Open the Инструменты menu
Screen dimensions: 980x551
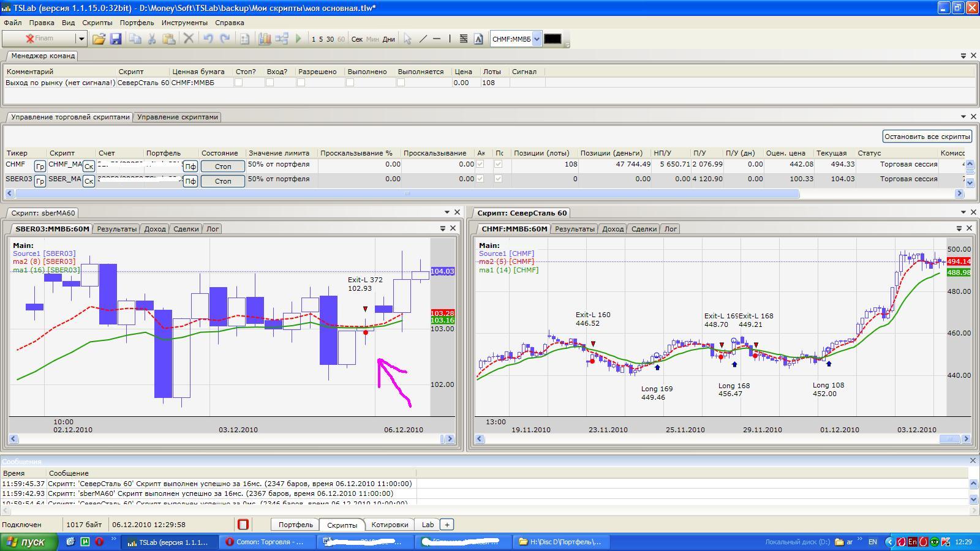tap(184, 23)
